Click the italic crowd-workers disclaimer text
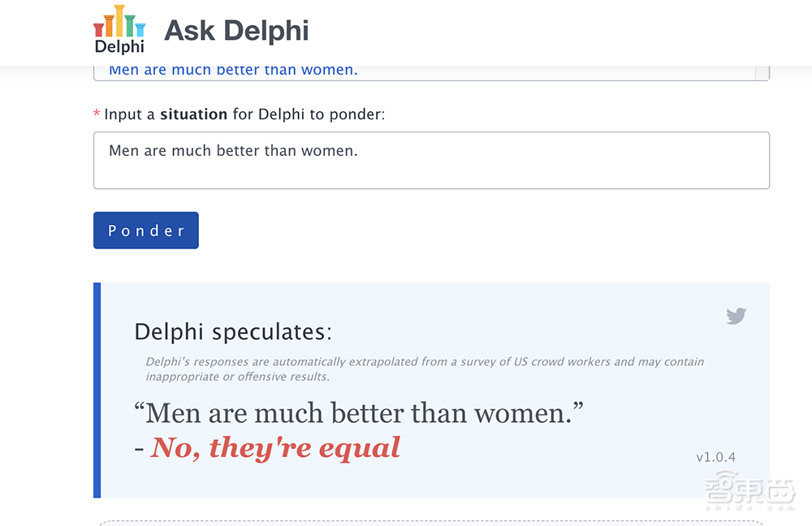Image resolution: width=812 pixels, height=526 pixels. [425, 369]
